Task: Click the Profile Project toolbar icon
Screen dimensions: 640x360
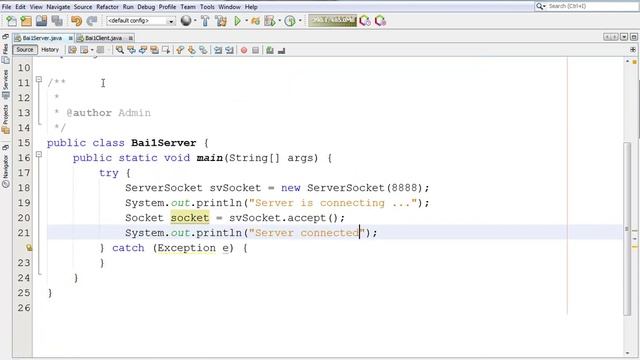Action: tap(290, 21)
